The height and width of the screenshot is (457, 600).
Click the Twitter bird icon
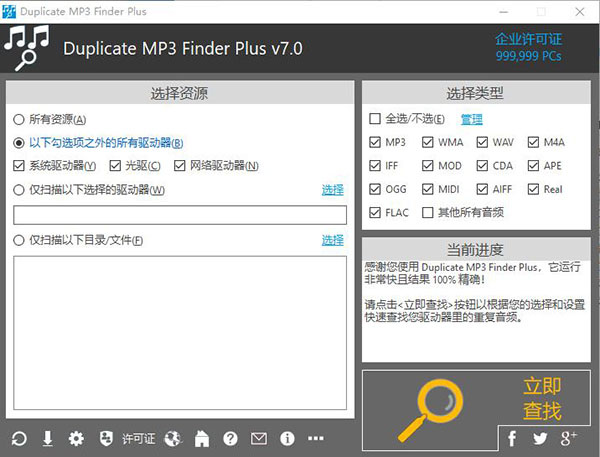540,438
